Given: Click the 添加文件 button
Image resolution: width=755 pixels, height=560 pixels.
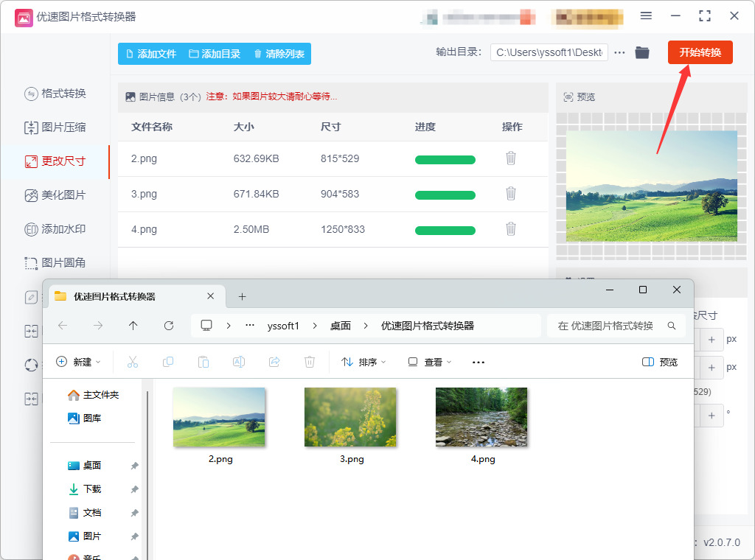Looking at the screenshot, I should (151, 54).
